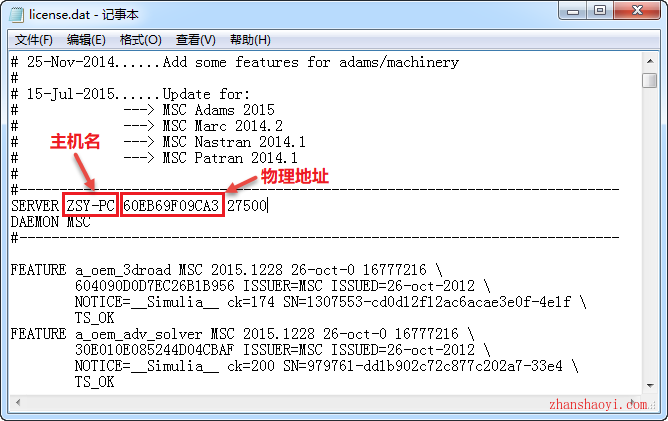Viewport: 668px width, 421px height.
Task: Click the text ck=174
Action: 251,302
